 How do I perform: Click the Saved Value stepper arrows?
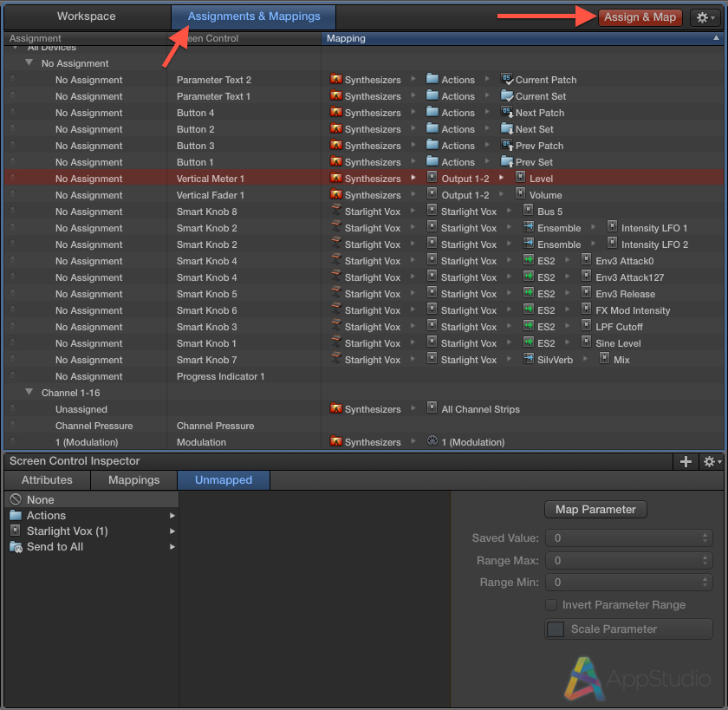tap(705, 538)
